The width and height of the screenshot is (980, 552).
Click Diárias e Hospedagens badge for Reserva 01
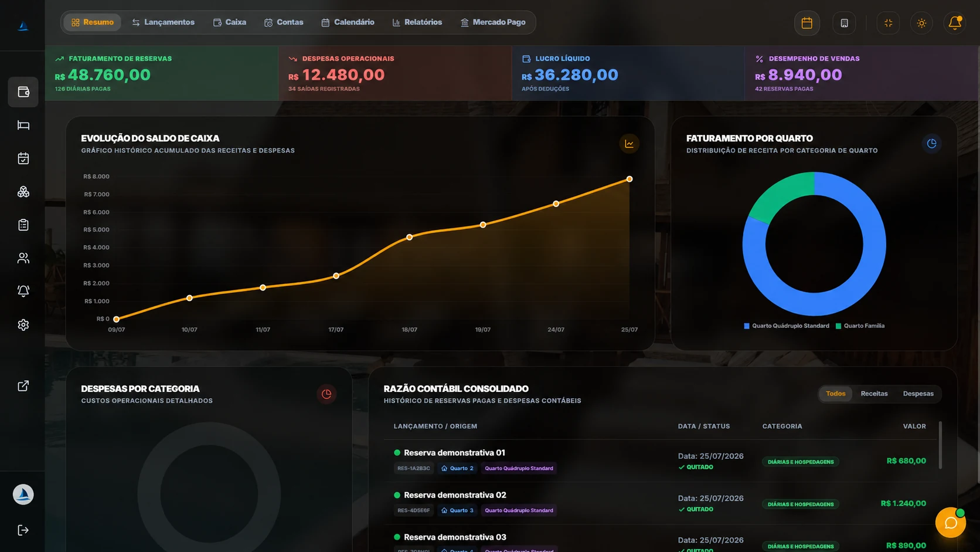(x=801, y=462)
